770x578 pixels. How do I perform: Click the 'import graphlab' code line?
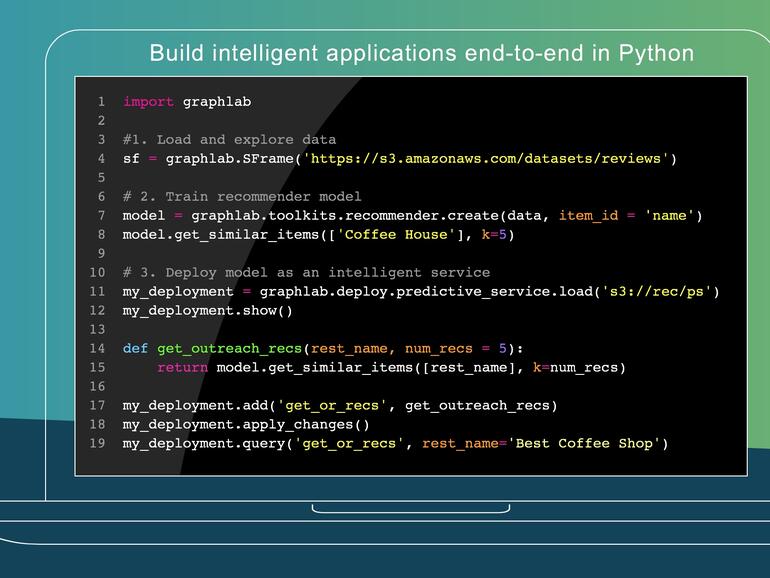187,102
